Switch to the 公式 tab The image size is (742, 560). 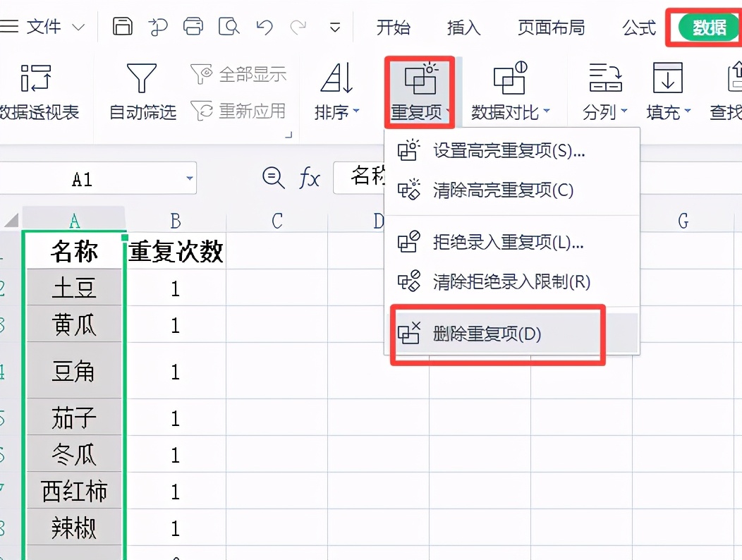tap(639, 28)
